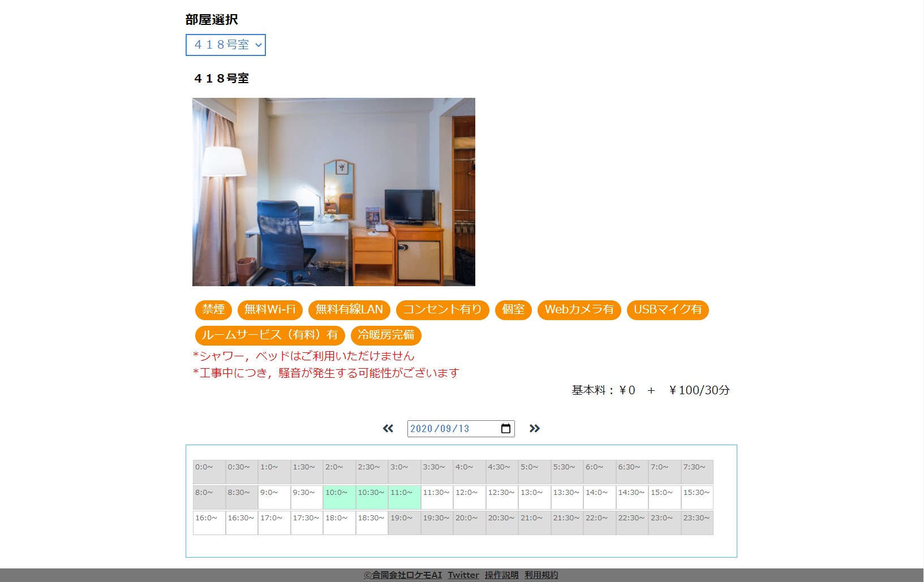Screen dimensions: 924x582
Task: Open the calendar picker icon in date field
Action: [x=506, y=429]
